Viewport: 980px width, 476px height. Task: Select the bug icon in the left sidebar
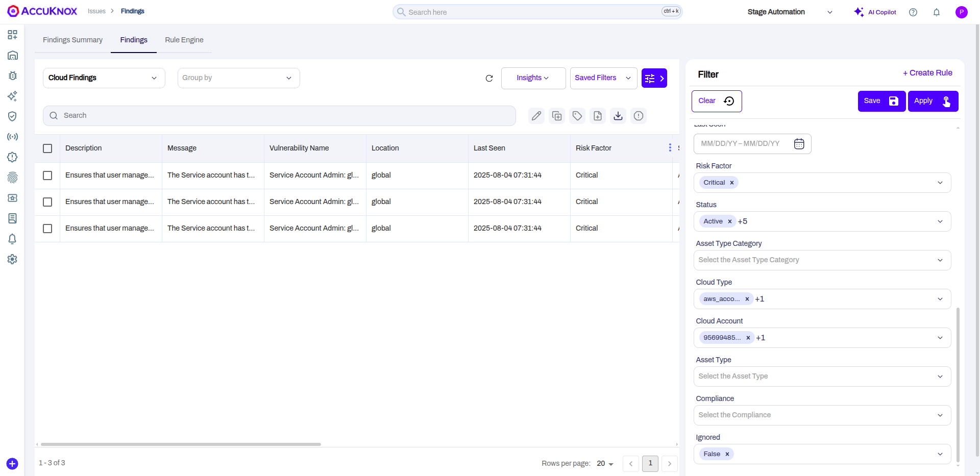click(x=13, y=76)
